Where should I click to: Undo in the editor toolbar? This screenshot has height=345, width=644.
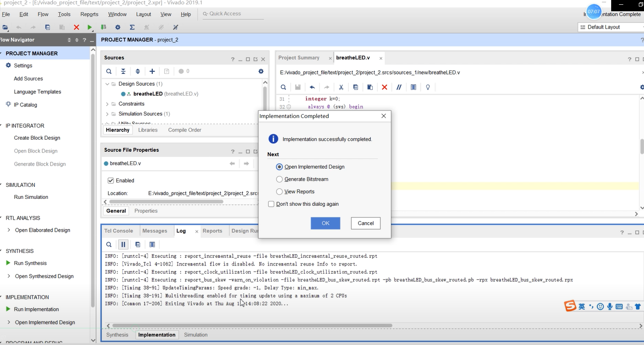click(312, 87)
